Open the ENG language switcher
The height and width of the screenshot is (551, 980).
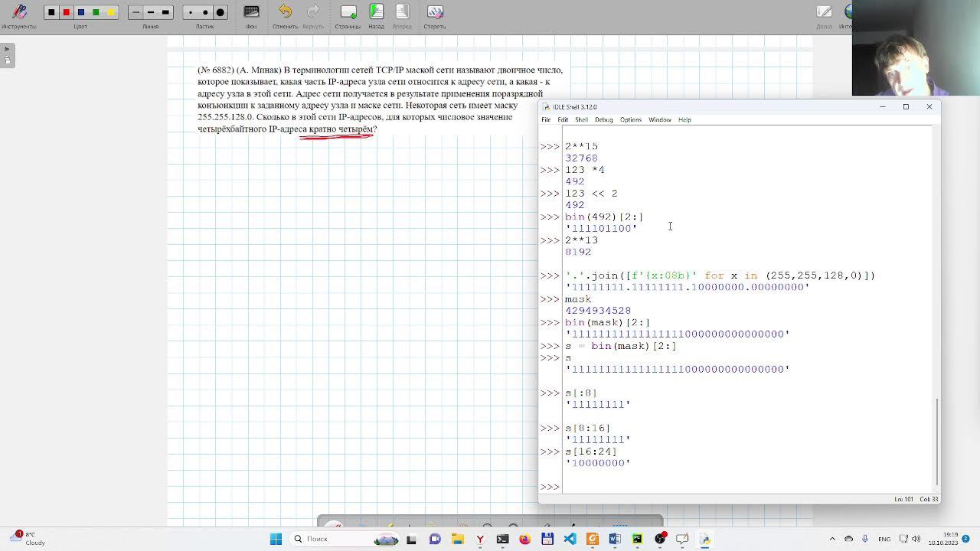[884, 539]
